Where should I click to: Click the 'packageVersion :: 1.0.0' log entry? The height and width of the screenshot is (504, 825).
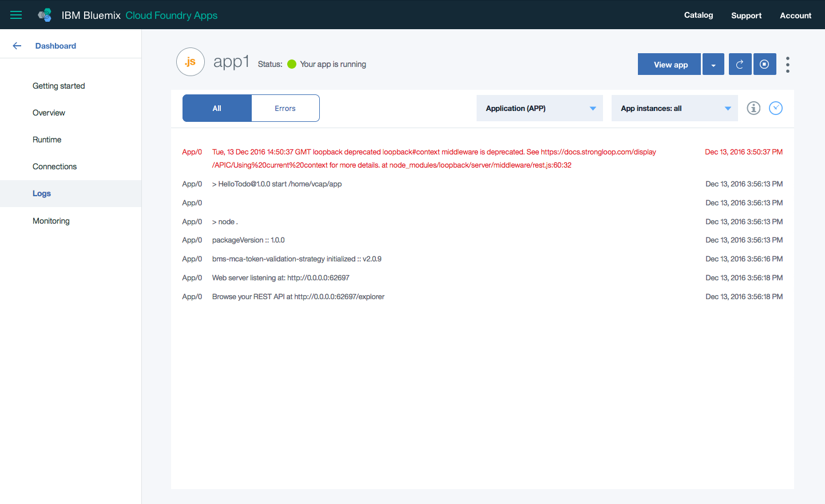(x=248, y=240)
